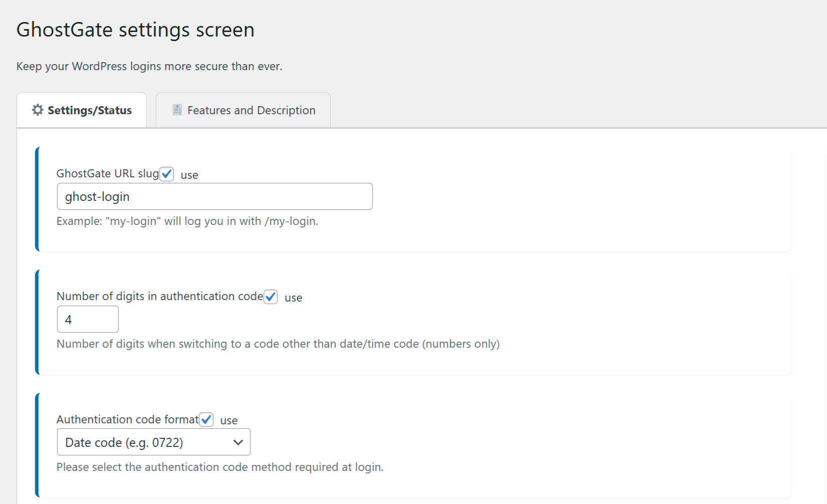
Task: Click "Number of digits in authentication code" label
Action: (159, 296)
